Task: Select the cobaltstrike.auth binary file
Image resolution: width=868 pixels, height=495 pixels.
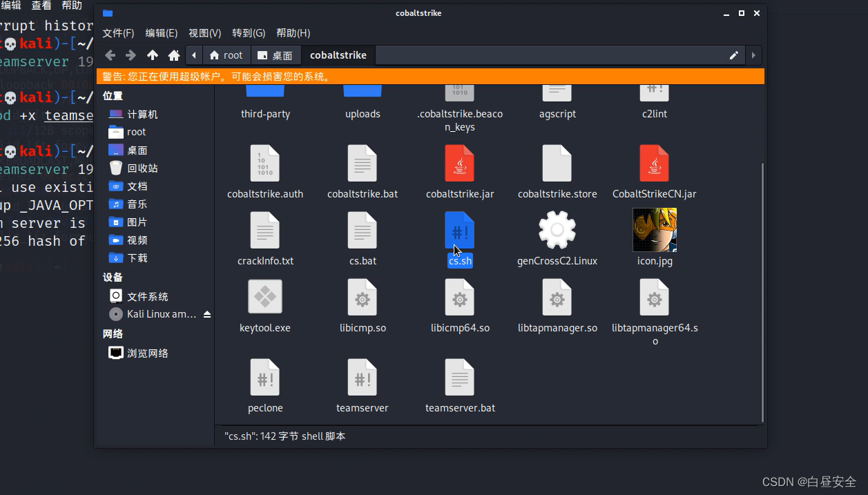Action: [265, 171]
